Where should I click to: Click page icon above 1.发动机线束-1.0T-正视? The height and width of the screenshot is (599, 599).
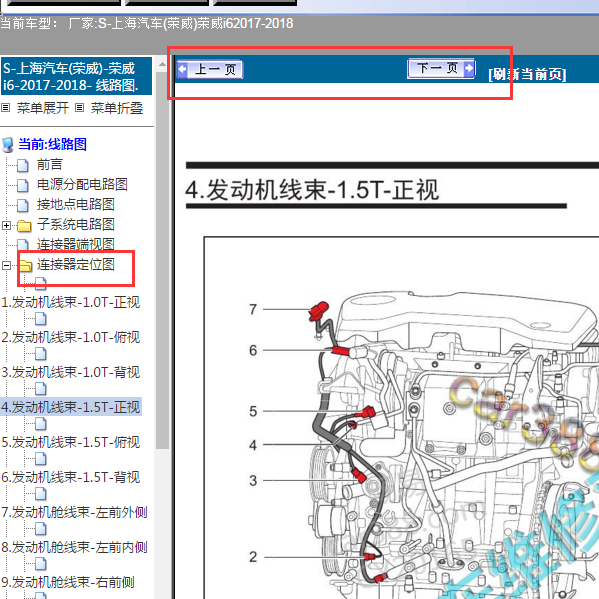(40, 283)
